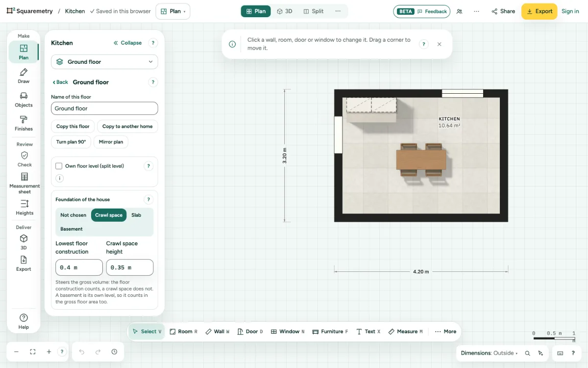Viewport: 588px width, 368px height.
Task: Open the Heights review tool
Action: [x=24, y=208]
